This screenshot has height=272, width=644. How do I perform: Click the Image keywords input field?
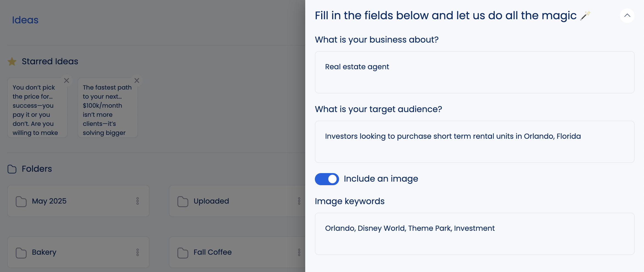point(474,234)
